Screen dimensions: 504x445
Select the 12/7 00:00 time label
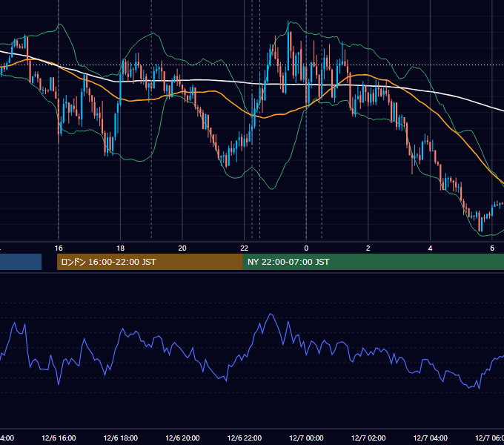[306, 438]
